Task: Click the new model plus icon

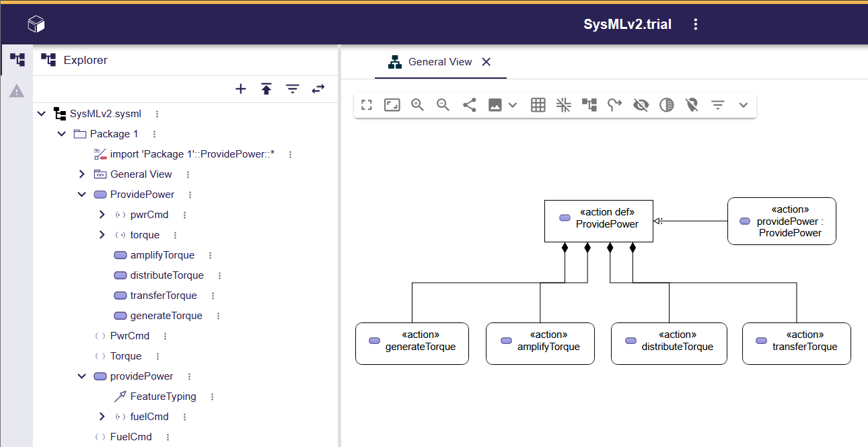Action: coord(240,89)
